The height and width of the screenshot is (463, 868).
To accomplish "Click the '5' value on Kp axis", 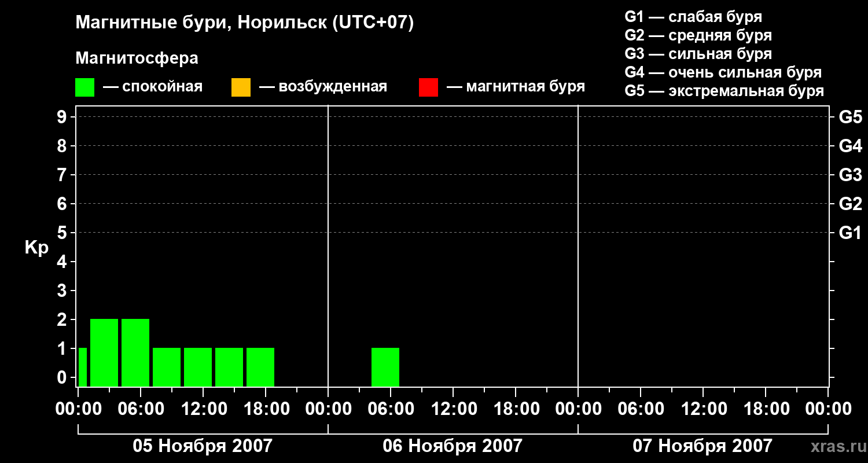I will (x=63, y=233).
